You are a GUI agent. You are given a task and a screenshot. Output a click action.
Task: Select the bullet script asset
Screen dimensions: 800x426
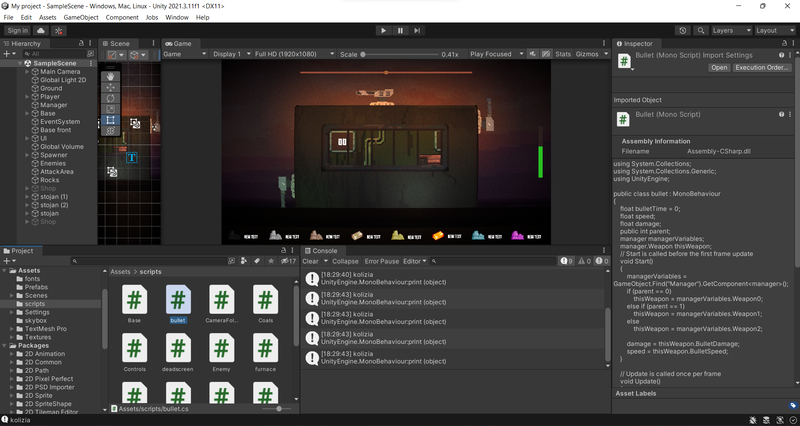[178, 304]
